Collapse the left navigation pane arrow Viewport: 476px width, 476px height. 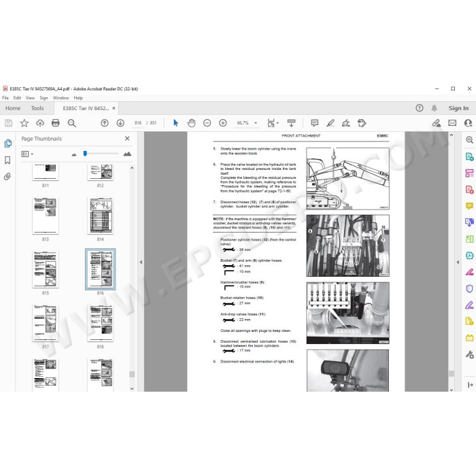point(141,262)
